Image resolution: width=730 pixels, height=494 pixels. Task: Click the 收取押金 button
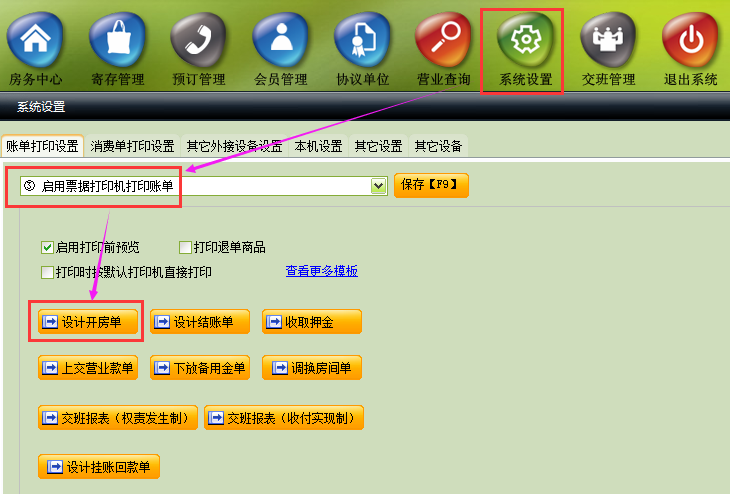point(312,322)
